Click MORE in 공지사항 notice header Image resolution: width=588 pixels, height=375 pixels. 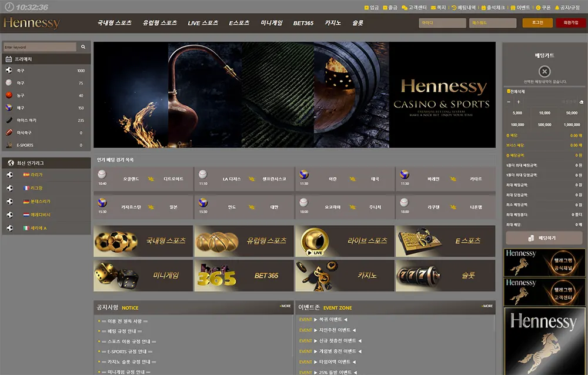click(x=285, y=306)
